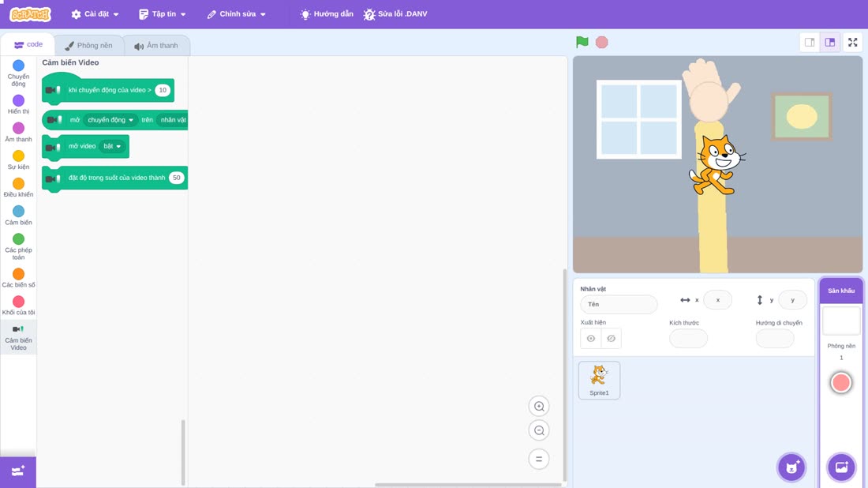The width and height of the screenshot is (868, 488).
Task: Switch to the Âm thanh tab
Action: tap(156, 46)
